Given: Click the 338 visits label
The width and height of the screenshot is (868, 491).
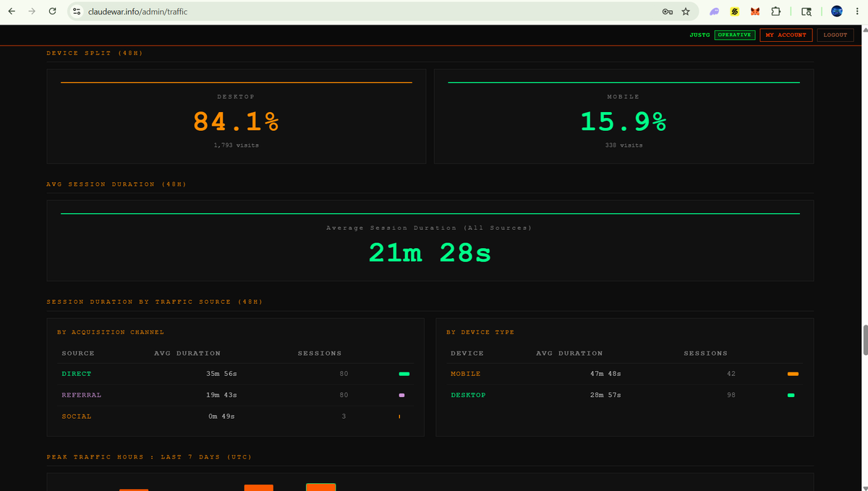Looking at the screenshot, I should tap(624, 145).
